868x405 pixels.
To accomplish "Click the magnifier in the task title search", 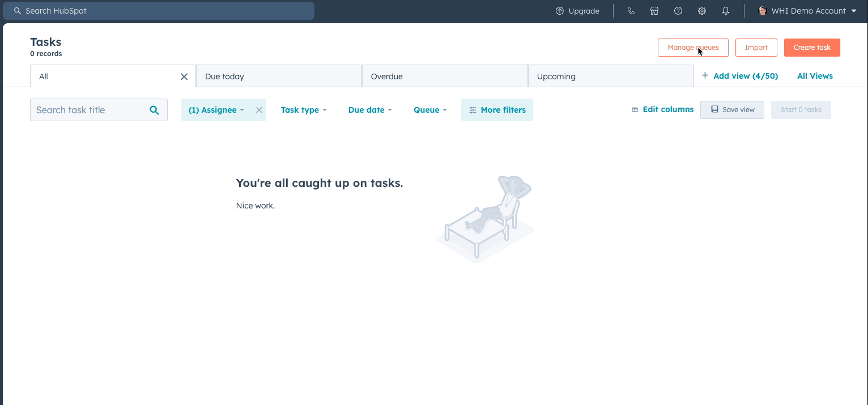I will click(154, 110).
